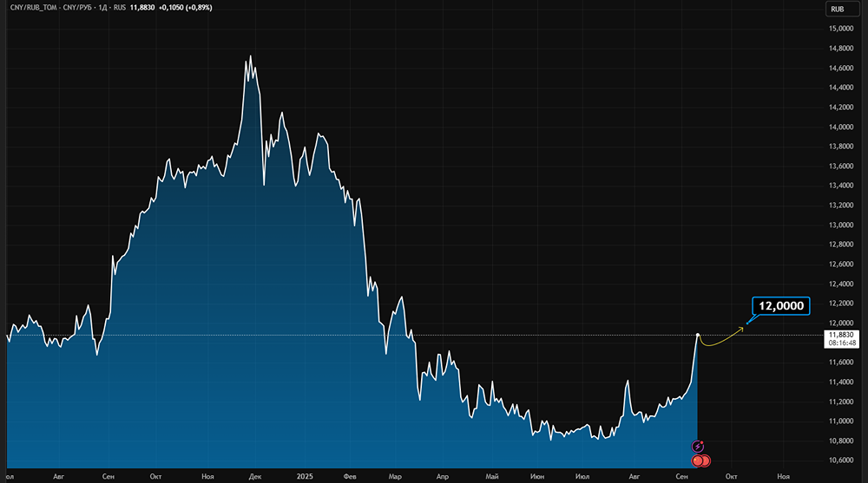The height and width of the screenshot is (483, 868).
Task: Click the Фев label on the time axis
Action: coord(350,476)
